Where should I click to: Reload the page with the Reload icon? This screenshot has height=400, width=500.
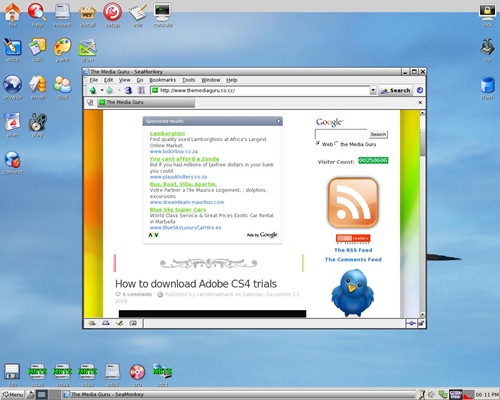point(129,90)
